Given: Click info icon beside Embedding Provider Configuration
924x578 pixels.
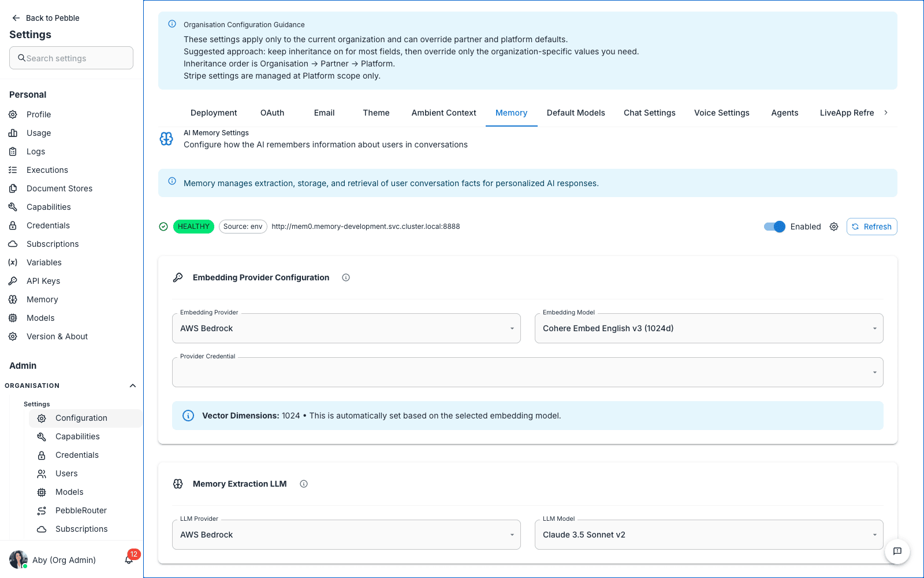Looking at the screenshot, I should point(346,277).
